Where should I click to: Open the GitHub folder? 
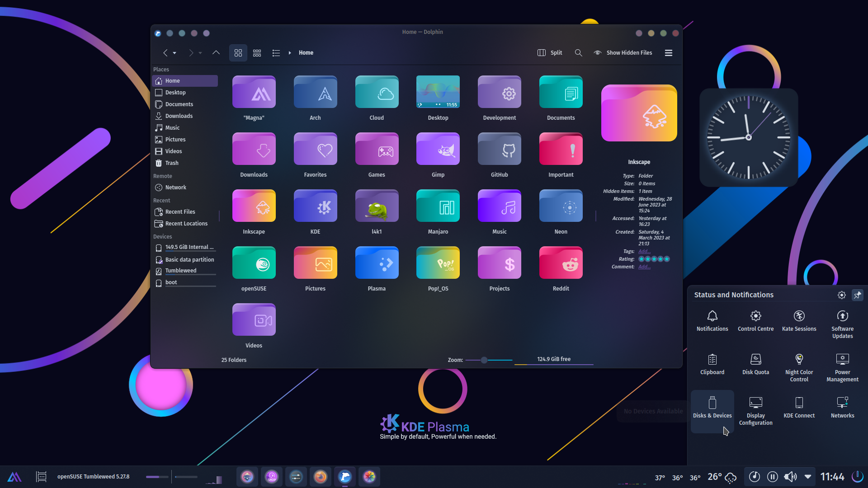tap(499, 149)
